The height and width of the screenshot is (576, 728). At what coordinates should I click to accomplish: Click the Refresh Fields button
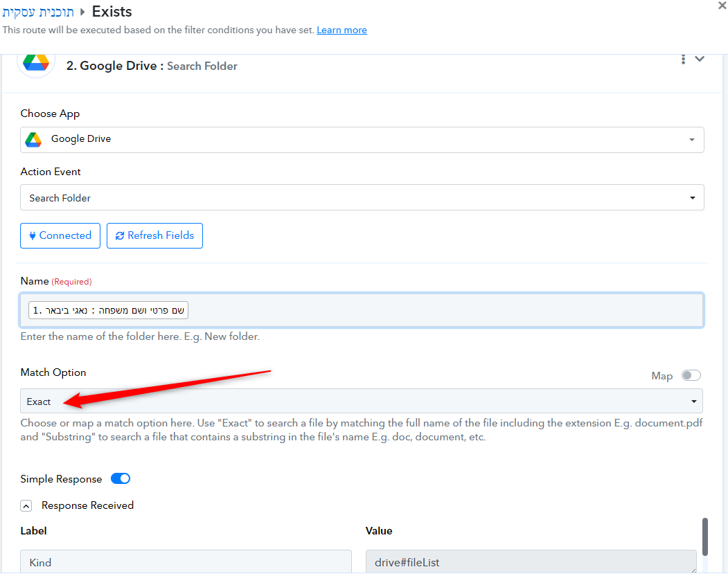click(x=154, y=236)
